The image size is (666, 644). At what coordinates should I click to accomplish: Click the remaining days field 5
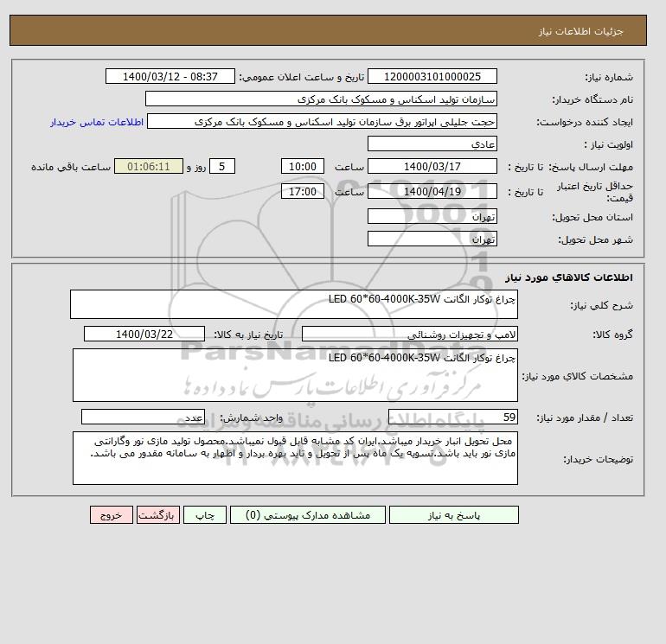pyautogui.click(x=221, y=167)
